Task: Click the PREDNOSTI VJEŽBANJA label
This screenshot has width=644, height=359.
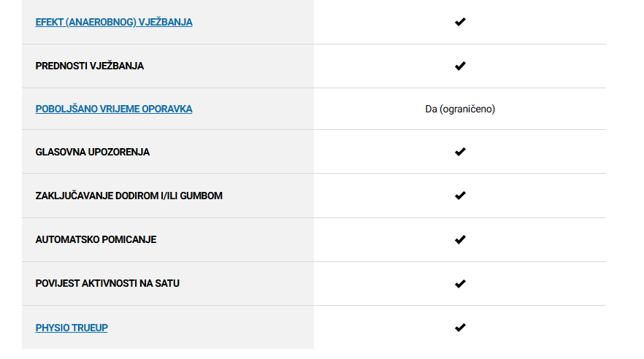Action: click(x=90, y=66)
